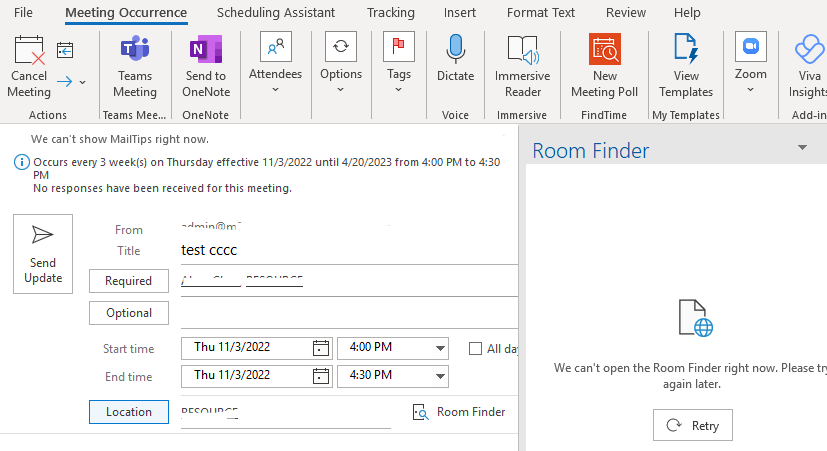Open the Insert tab
827x451 pixels.
[x=460, y=13]
